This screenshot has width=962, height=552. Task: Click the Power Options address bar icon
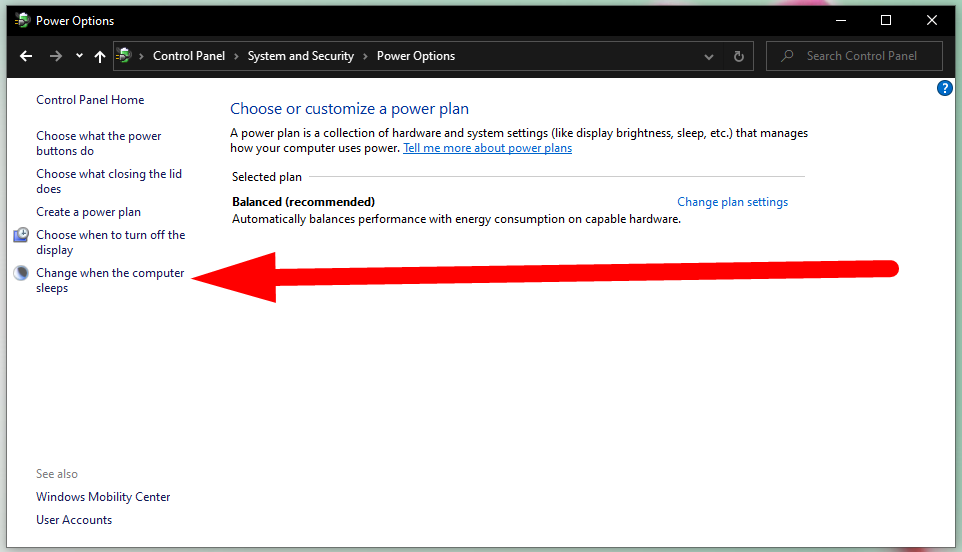[x=124, y=55]
